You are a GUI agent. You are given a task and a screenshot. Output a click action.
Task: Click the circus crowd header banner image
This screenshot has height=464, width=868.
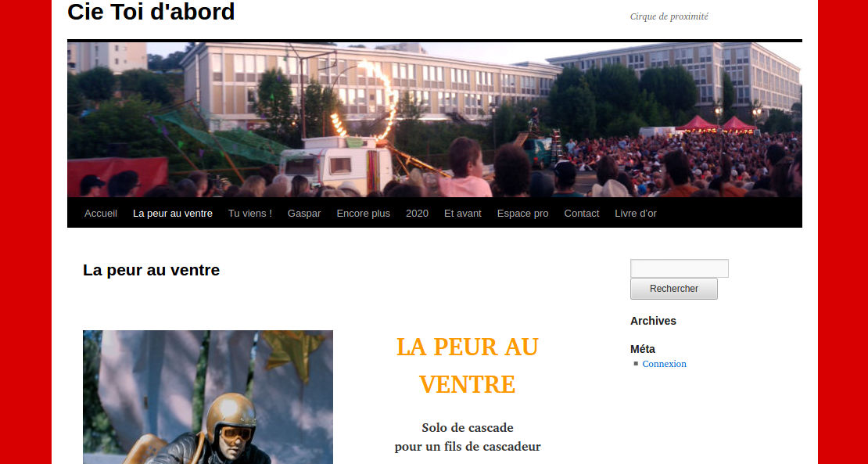coord(435,120)
